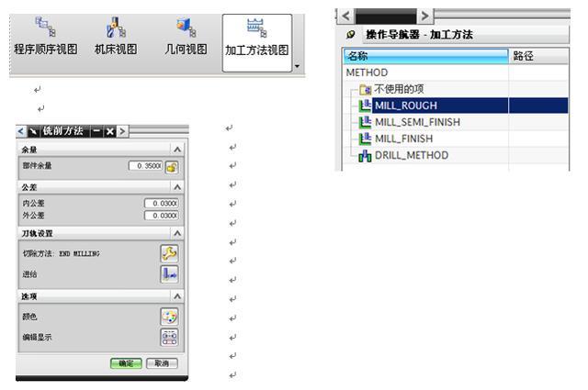Click the navigator right scroll arrow

[x=424, y=16]
